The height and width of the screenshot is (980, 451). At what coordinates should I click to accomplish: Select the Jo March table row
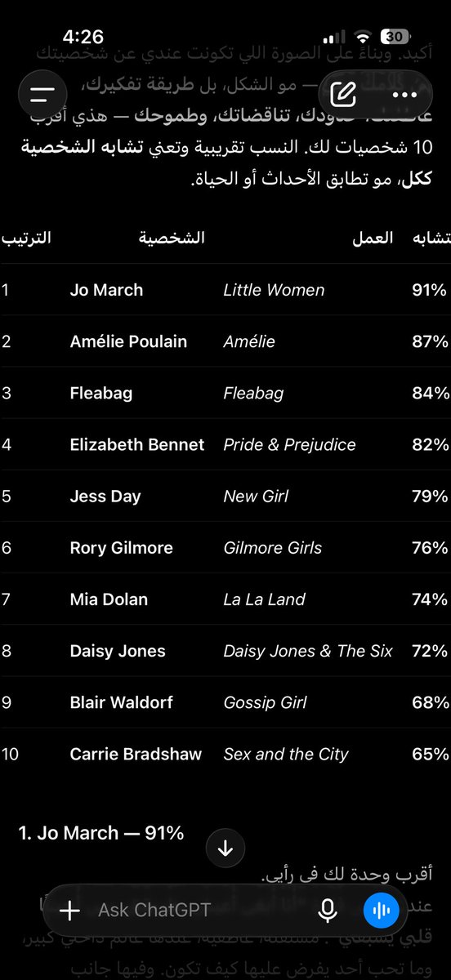click(x=225, y=290)
